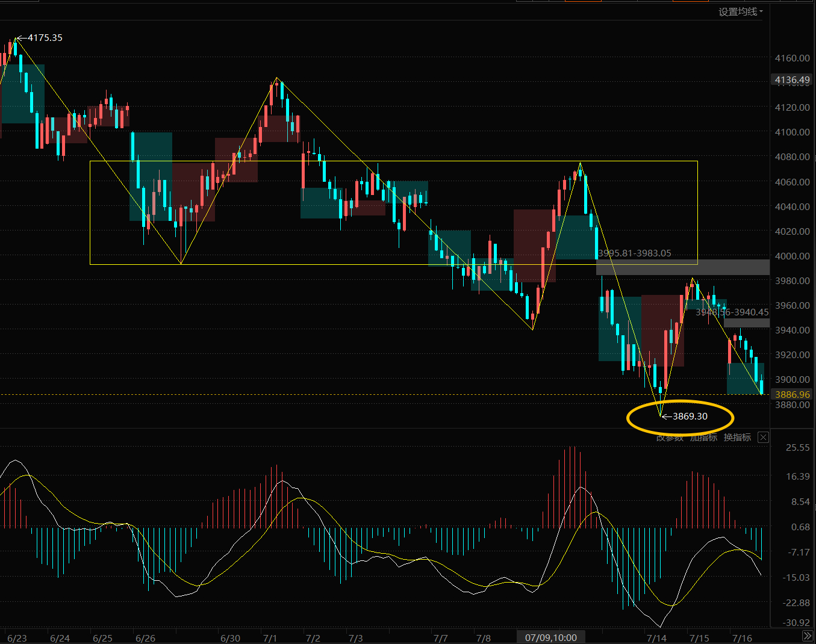Expand the timeline with double-arrow icon
The width and height of the screenshot is (816, 644).
tap(808, 636)
